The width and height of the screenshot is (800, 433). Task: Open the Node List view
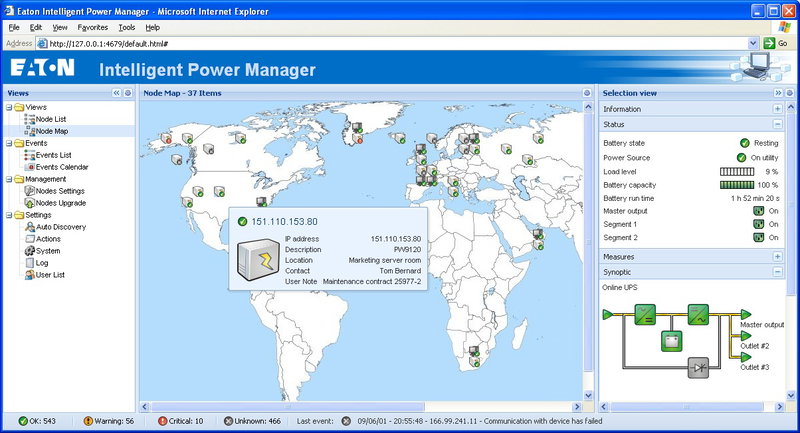pyautogui.click(x=51, y=119)
